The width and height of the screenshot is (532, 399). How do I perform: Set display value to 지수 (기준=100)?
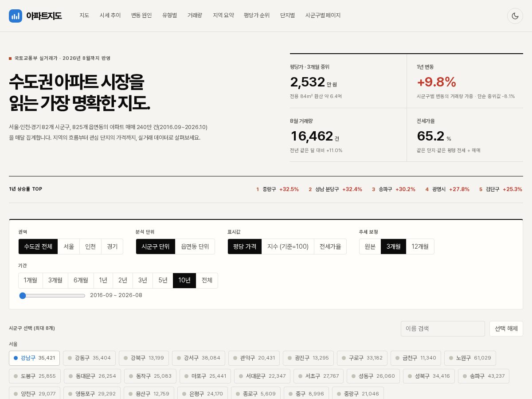tap(288, 246)
